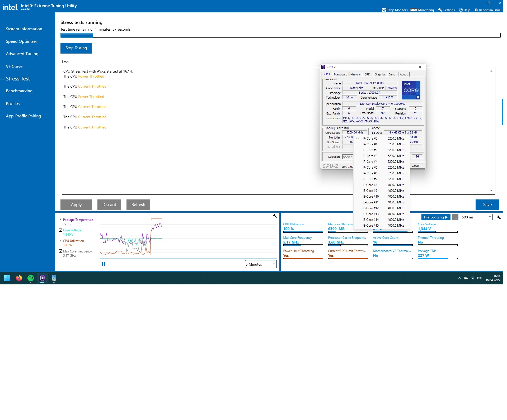Pause the monitoring graph playback
Image resolution: width=507 pixels, height=420 pixels.
click(104, 264)
